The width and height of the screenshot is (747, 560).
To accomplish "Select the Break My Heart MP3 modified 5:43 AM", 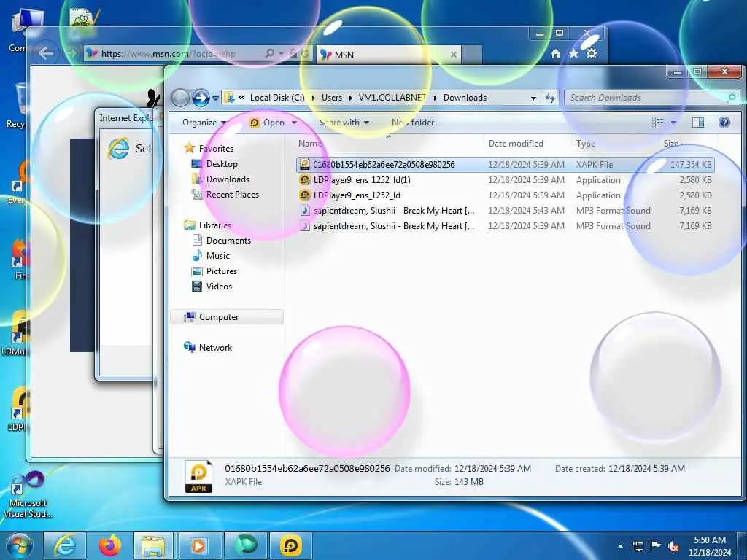I will 505,211.
